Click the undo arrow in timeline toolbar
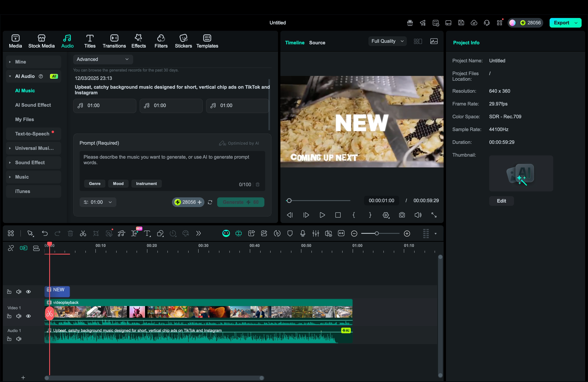 (x=45, y=233)
